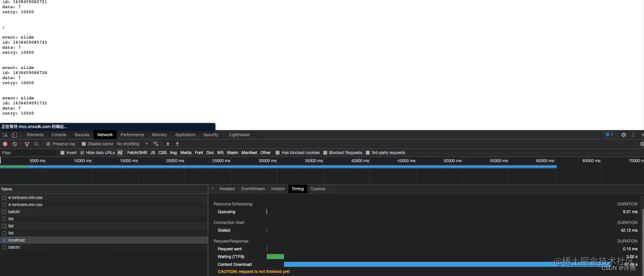
Task: Close the request details pane
Action: [212, 189]
